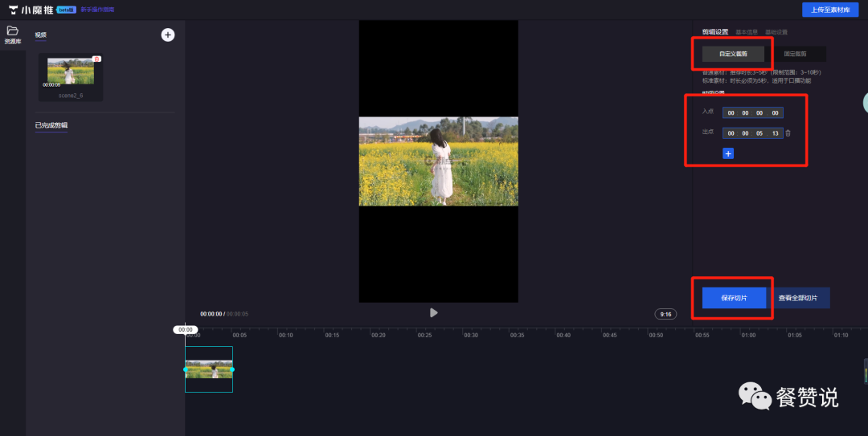Click 查看全部切片 button

pyautogui.click(x=798, y=298)
